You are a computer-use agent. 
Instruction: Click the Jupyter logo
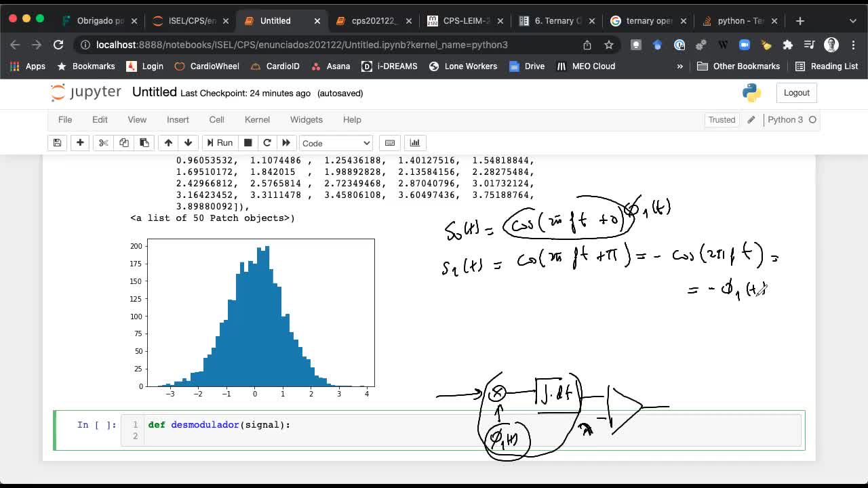tap(86, 93)
